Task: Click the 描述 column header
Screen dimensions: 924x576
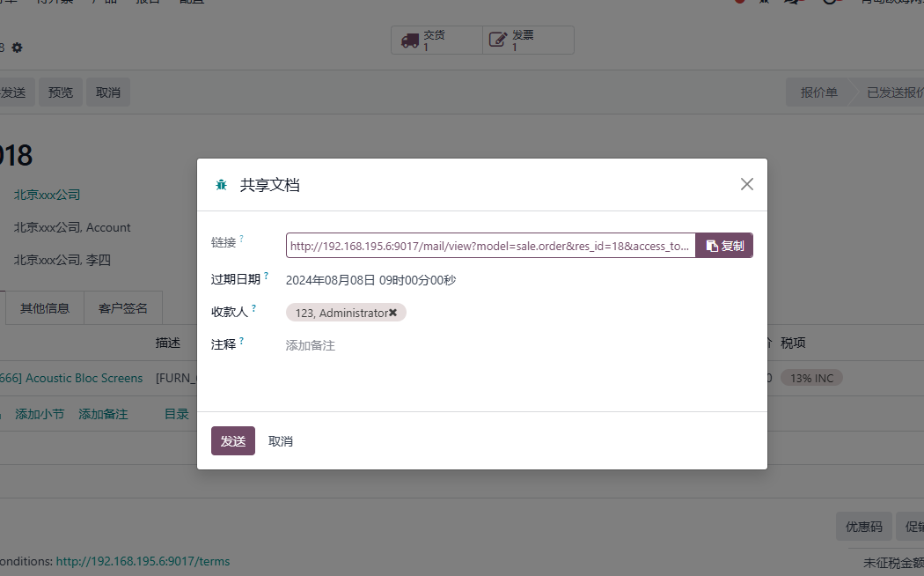Action: 168,343
